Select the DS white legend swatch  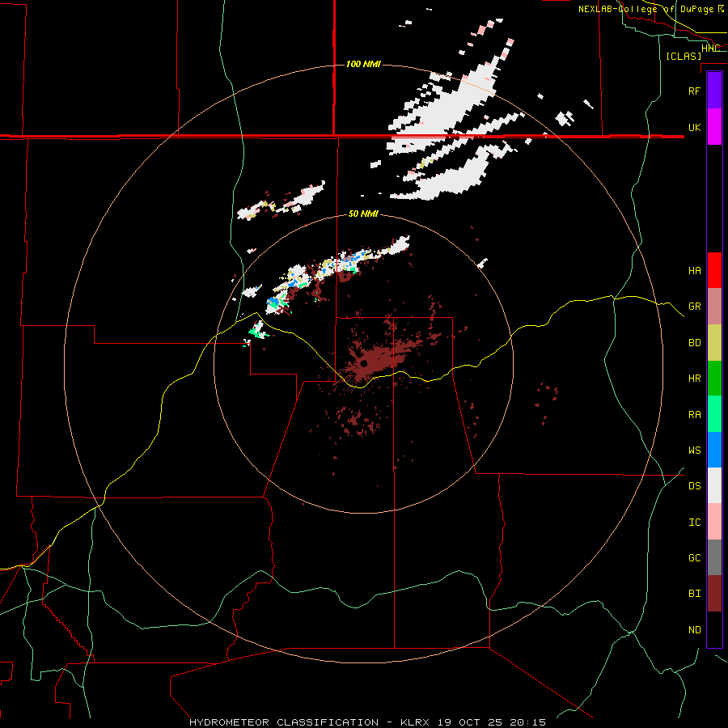tap(714, 485)
